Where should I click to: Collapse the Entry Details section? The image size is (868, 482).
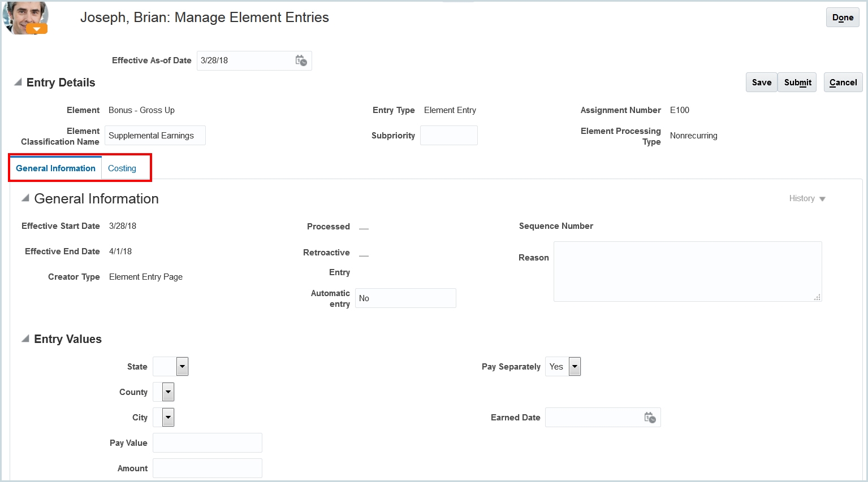click(18, 82)
